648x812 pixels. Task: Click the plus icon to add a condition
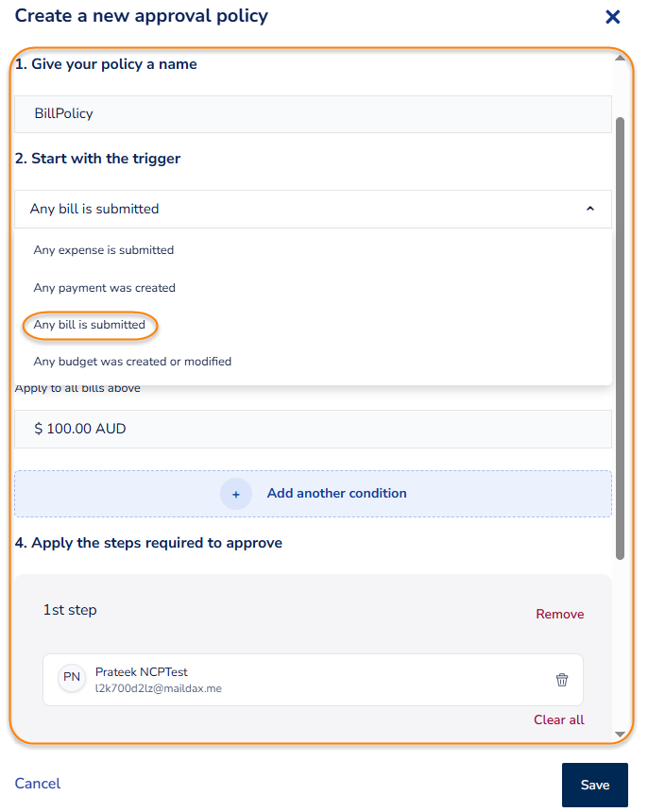(236, 494)
